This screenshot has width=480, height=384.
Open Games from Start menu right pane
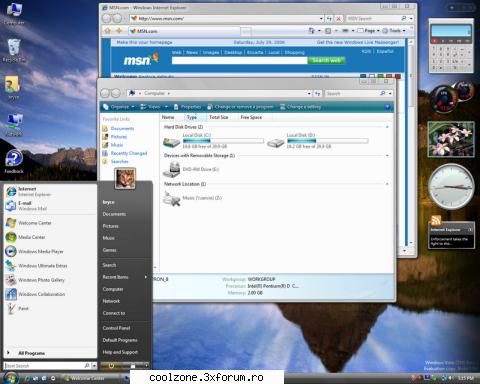pyautogui.click(x=110, y=250)
